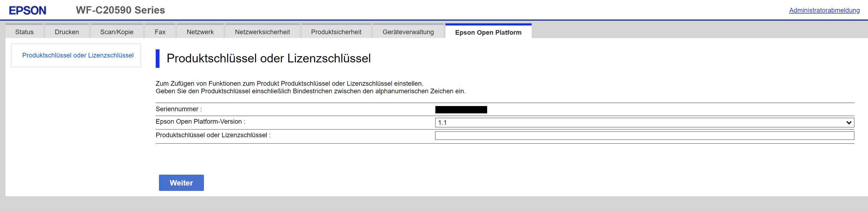Image resolution: width=868 pixels, height=211 pixels.
Task: Focus the Produktschlüssel oder Lizenzschlüssel input field
Action: (644, 136)
